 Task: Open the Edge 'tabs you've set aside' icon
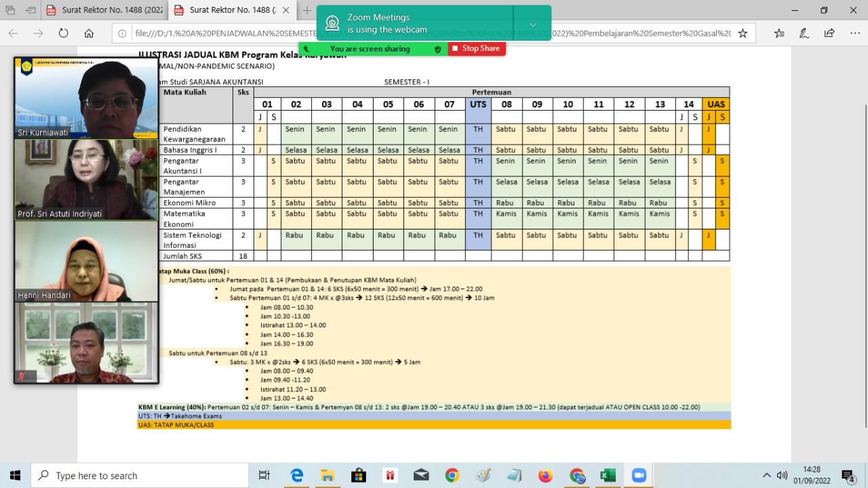click(x=11, y=10)
